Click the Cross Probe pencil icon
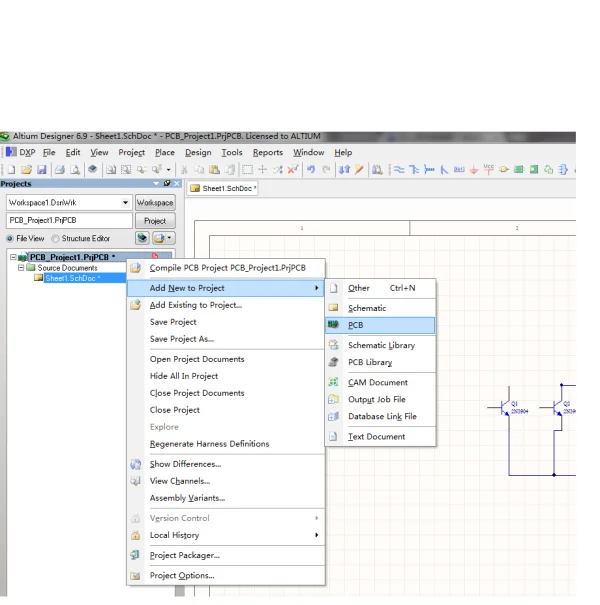 (359, 169)
